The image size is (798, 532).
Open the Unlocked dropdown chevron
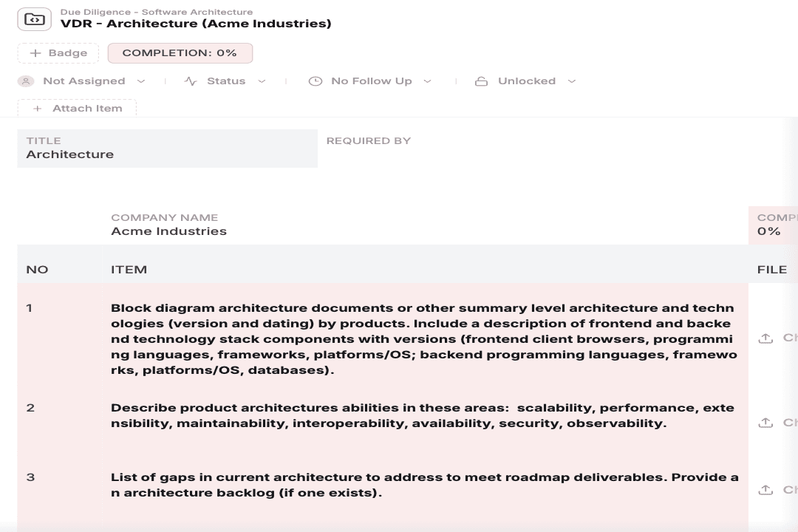point(571,81)
